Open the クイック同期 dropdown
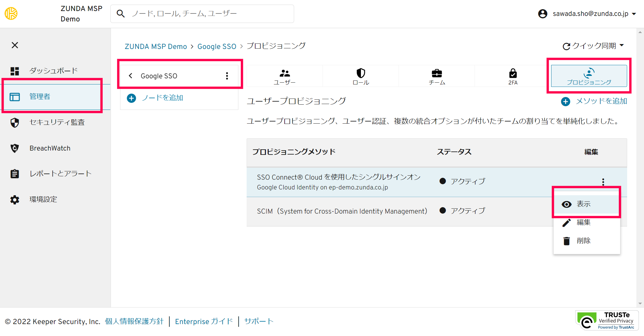 coord(593,46)
